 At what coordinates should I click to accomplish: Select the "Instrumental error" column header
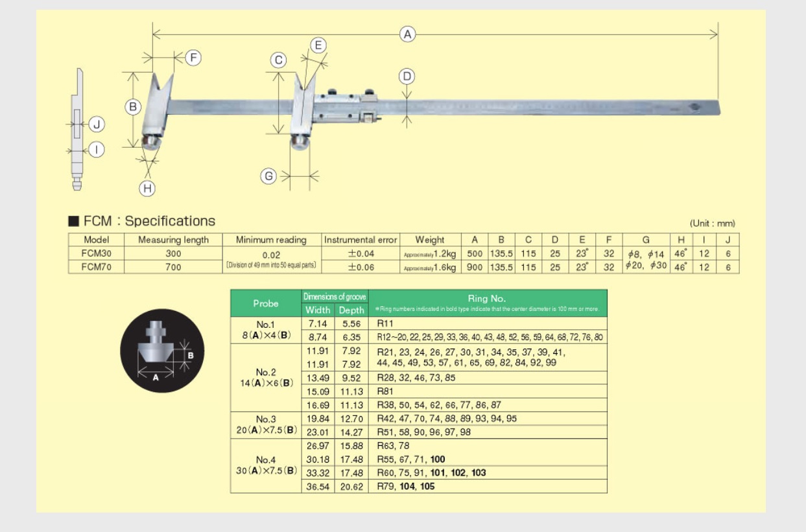pos(361,240)
